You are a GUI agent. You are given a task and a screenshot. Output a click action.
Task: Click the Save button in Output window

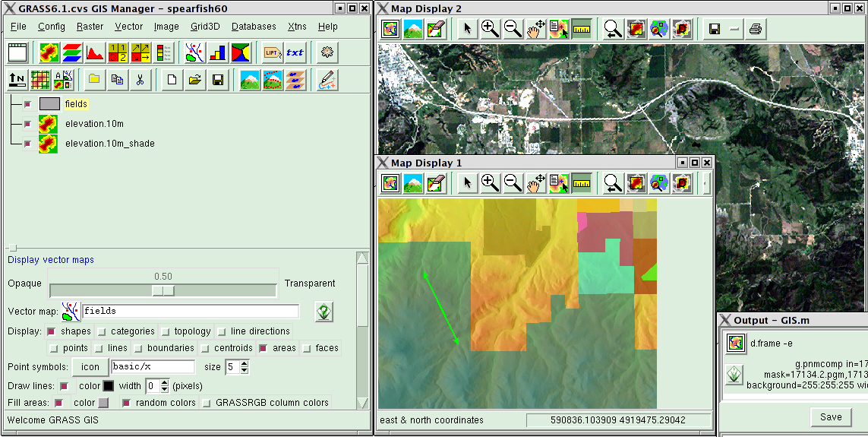(830, 417)
